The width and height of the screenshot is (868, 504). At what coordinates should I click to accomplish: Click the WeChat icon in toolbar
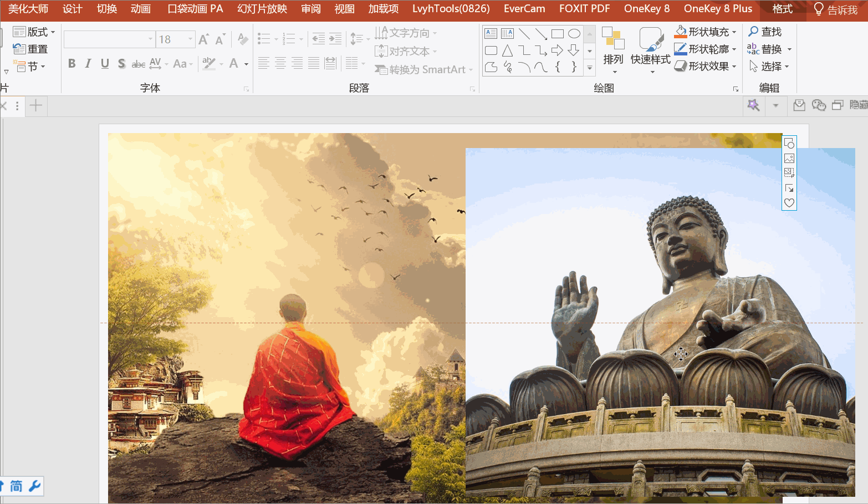819,105
